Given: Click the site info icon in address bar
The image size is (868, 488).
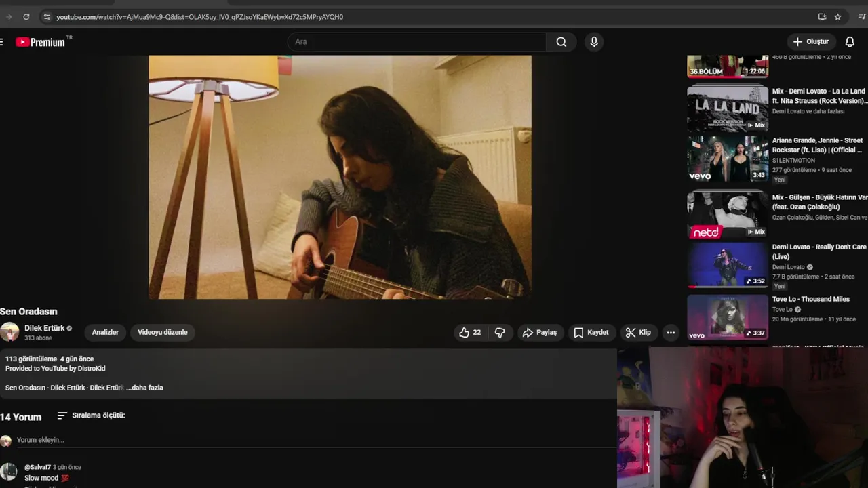Looking at the screenshot, I should (46, 16).
